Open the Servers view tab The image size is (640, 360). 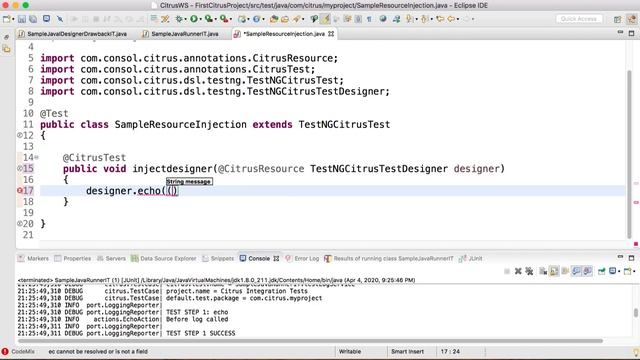click(x=111, y=258)
